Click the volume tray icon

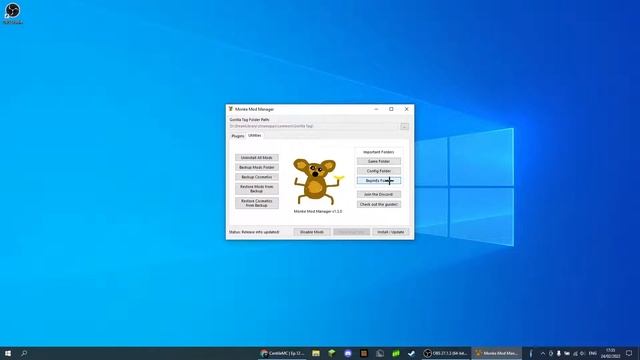point(582,353)
